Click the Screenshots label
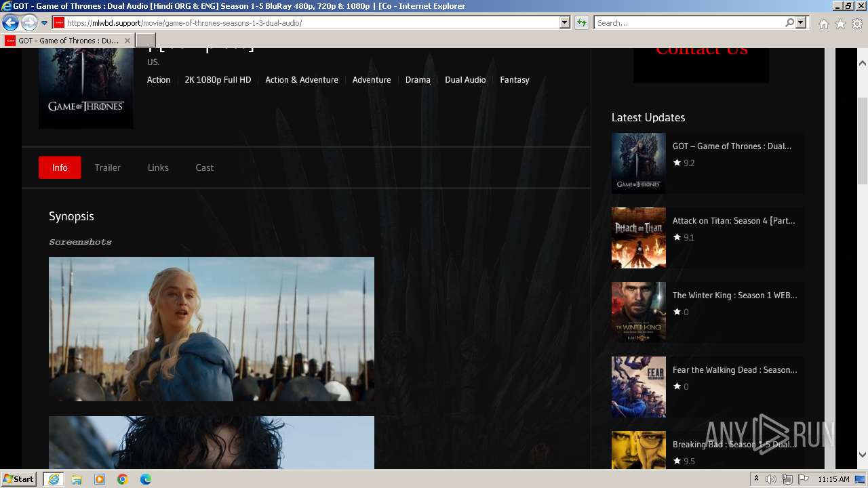868x488 pixels. pos(80,242)
